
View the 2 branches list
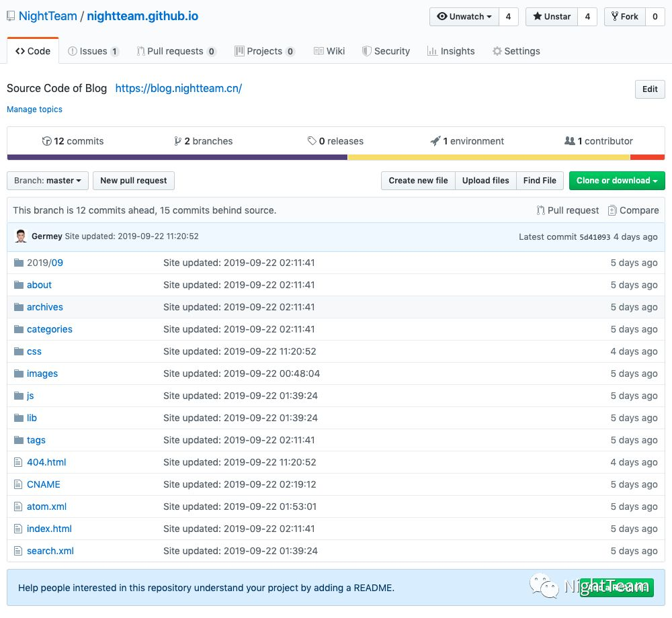click(203, 141)
